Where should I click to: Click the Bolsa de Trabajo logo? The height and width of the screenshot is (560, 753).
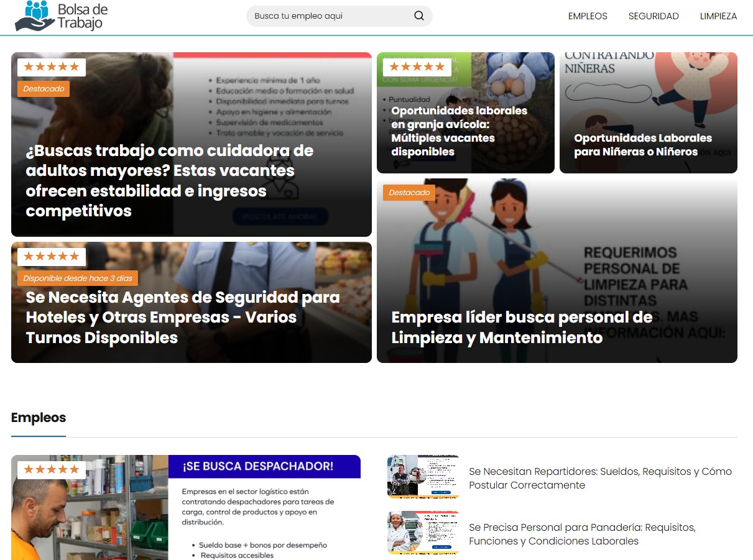pyautogui.click(x=61, y=16)
